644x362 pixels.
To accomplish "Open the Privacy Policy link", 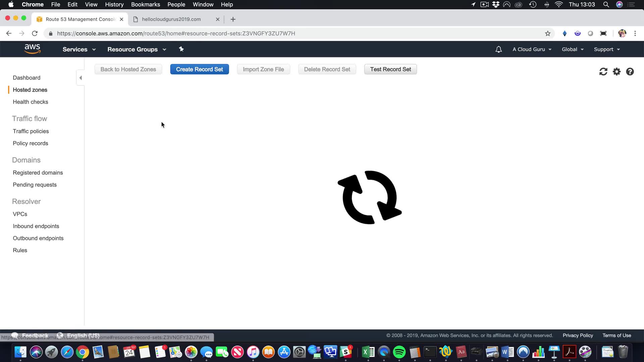I will click(578, 336).
